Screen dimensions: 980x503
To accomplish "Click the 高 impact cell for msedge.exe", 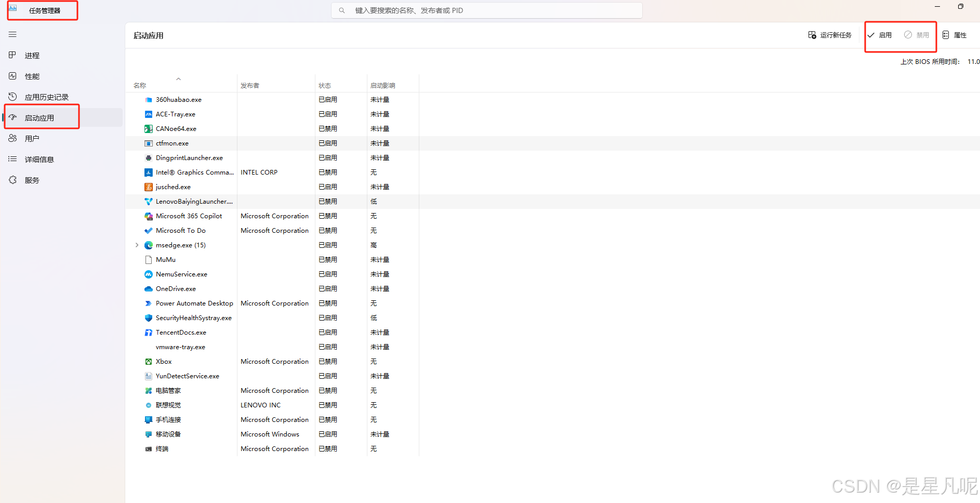I will coord(374,245).
